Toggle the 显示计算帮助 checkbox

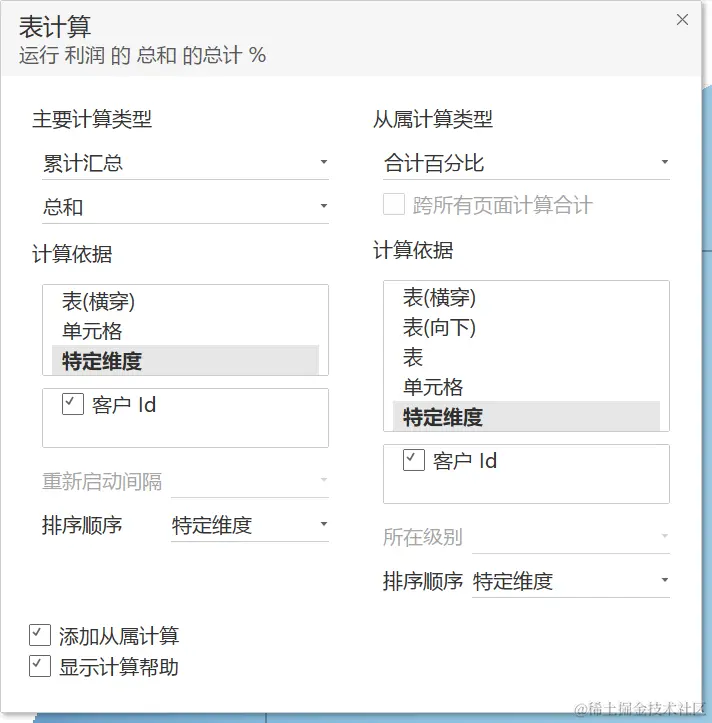tap(40, 666)
